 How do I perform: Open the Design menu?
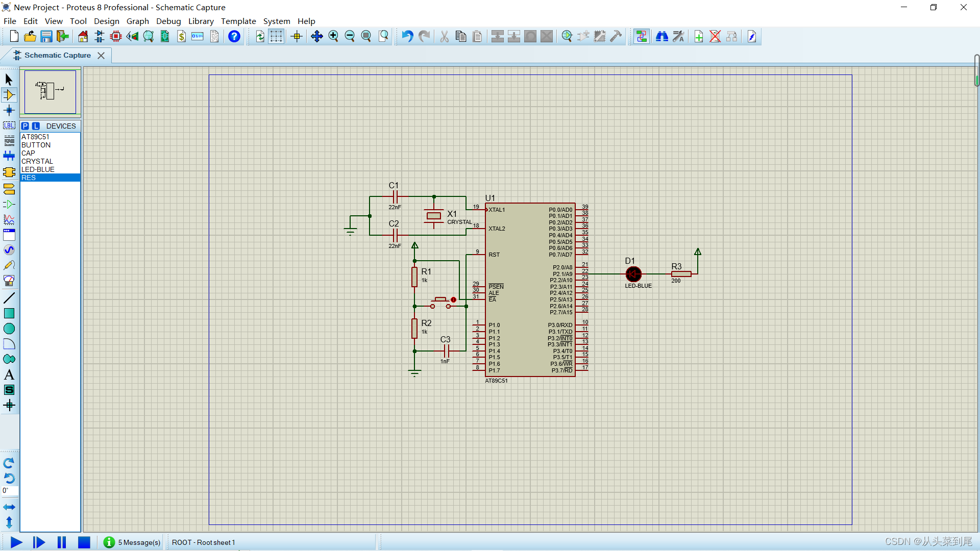tap(106, 21)
